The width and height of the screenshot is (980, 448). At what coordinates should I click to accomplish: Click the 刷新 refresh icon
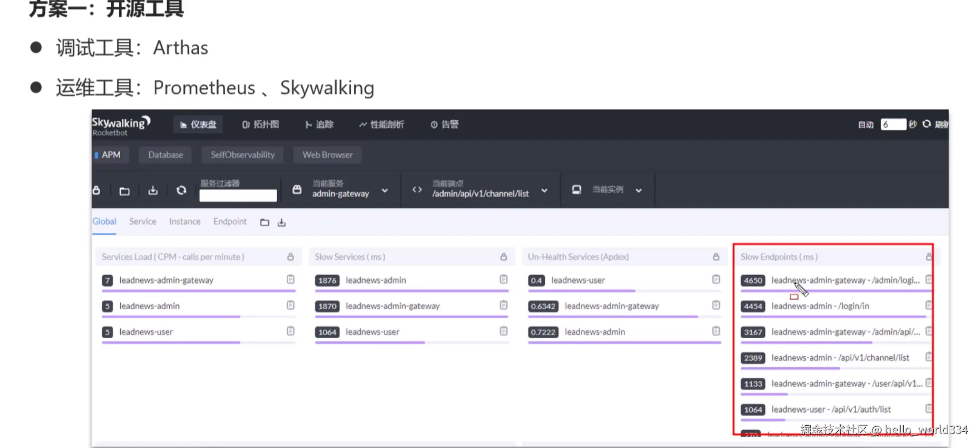point(926,124)
